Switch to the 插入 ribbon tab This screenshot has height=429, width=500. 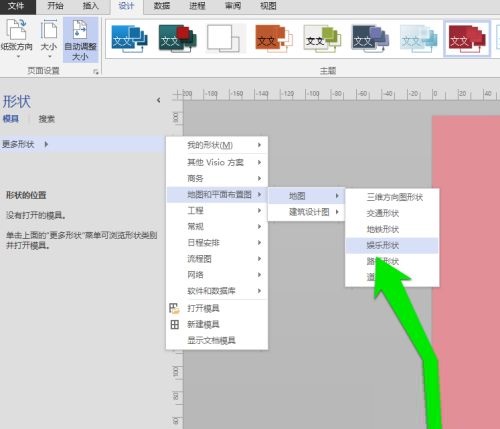[x=90, y=6]
